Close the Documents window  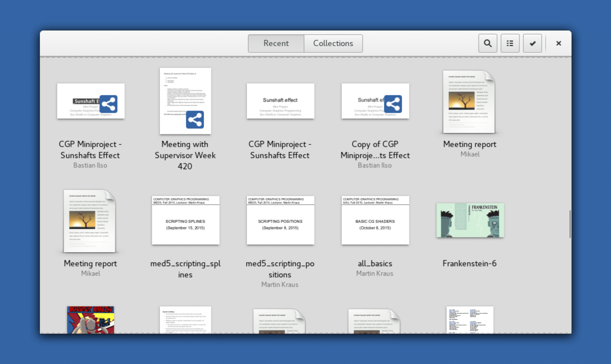click(x=558, y=43)
